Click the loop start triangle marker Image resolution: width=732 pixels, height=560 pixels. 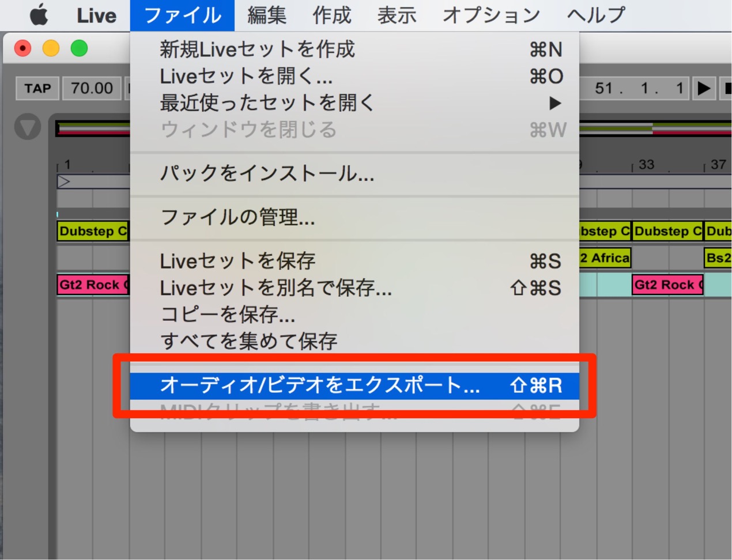(64, 182)
